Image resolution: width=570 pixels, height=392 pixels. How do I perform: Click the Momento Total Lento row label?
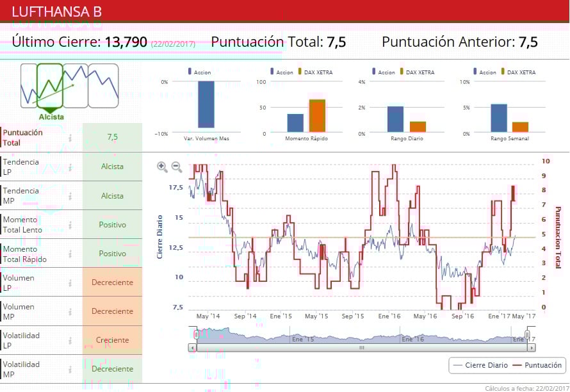click(x=22, y=225)
